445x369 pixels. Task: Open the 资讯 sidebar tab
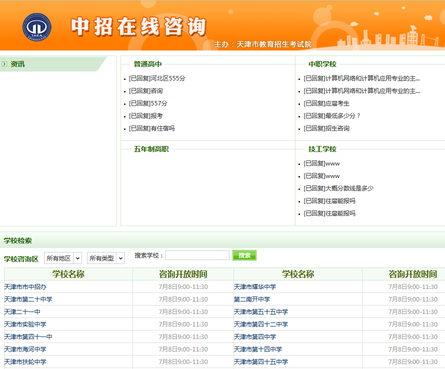coord(53,64)
